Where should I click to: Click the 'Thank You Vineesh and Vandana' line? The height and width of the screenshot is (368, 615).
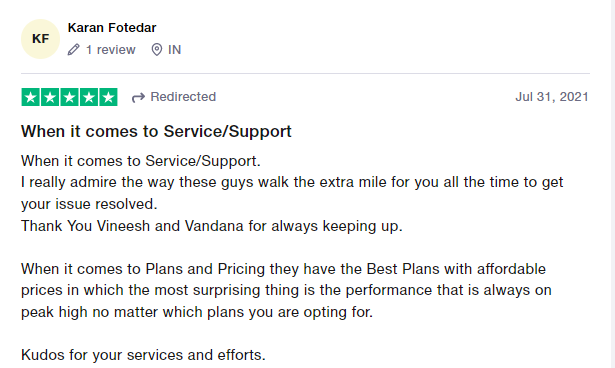pyautogui.click(x=211, y=226)
